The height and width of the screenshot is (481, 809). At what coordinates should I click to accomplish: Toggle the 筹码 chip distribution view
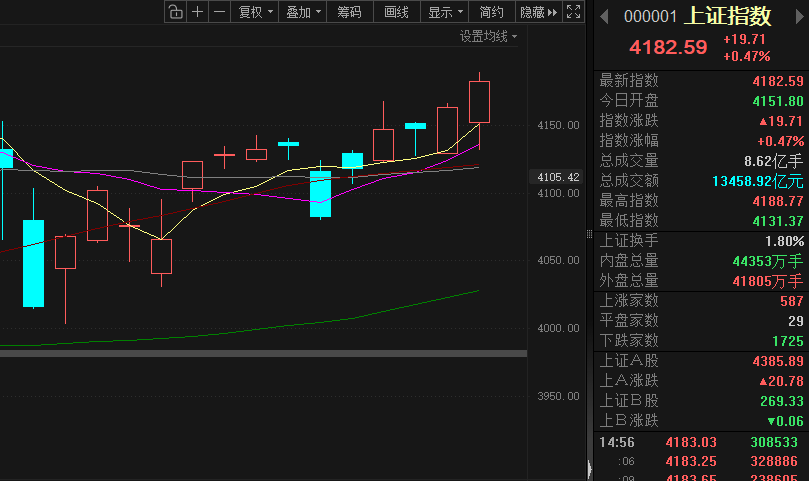[x=349, y=11]
